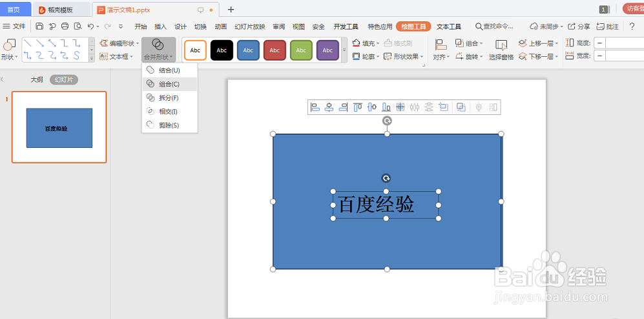Click floating toolbar align vertical middle icon
Image resolution: width=644 pixels, height=319 pixels.
tap(372, 107)
